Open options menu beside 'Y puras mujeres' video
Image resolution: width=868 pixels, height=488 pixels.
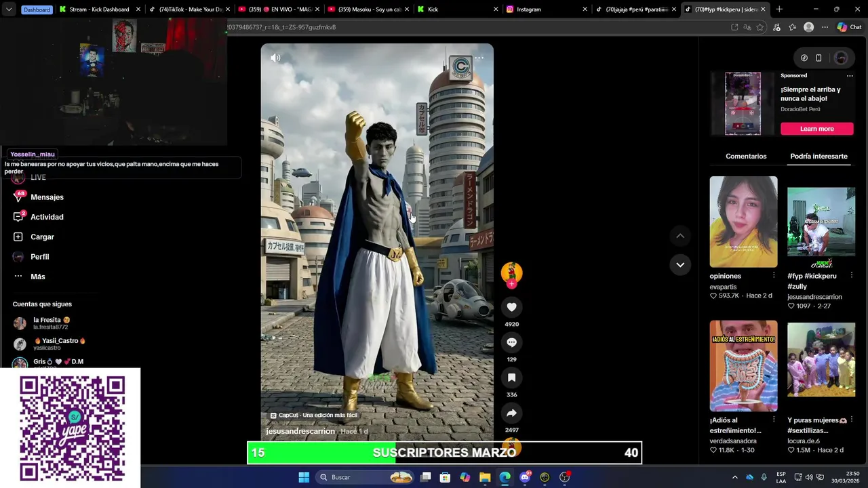(852, 420)
